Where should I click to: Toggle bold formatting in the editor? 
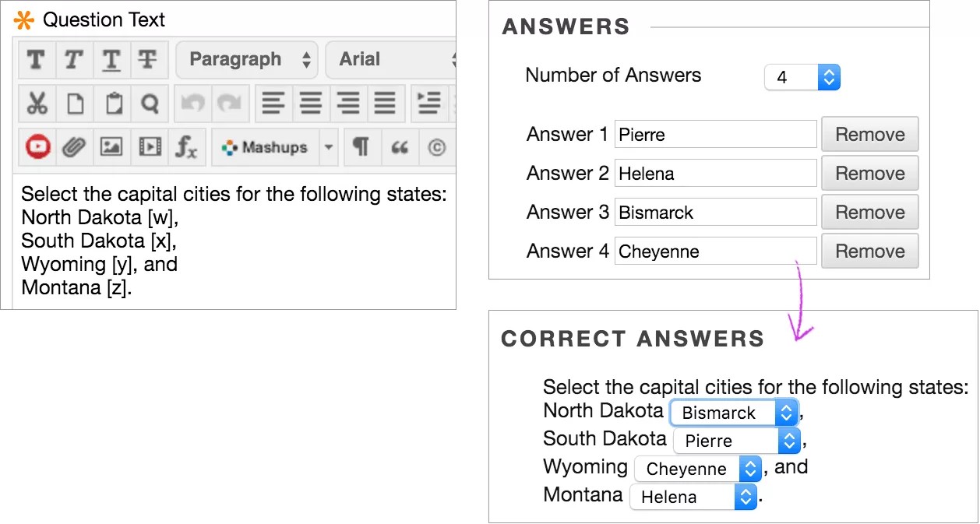tap(36, 60)
